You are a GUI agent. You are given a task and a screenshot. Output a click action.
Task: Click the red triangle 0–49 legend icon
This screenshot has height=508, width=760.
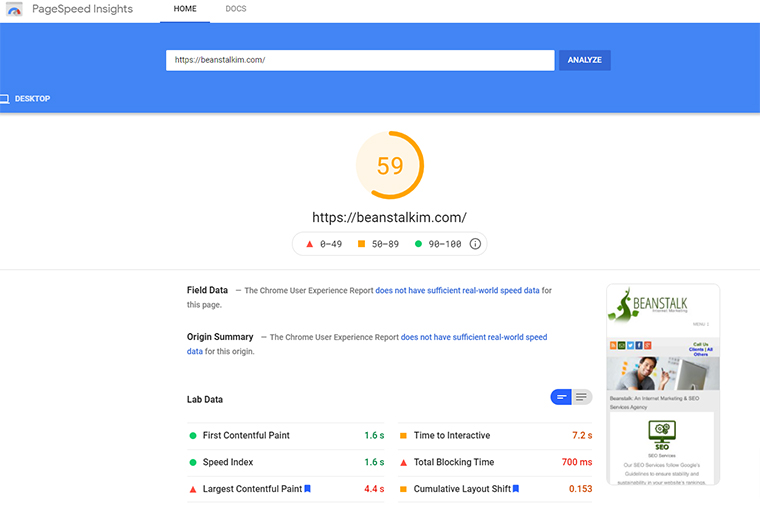(x=310, y=244)
